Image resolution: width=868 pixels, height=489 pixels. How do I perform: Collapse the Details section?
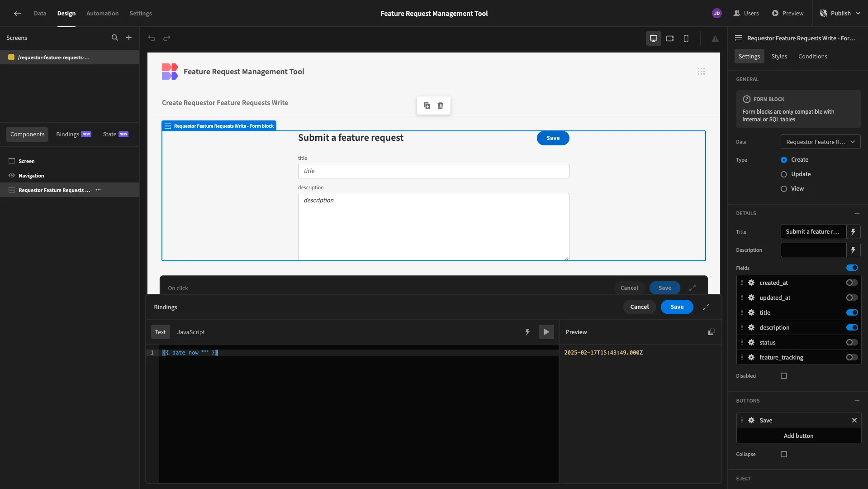point(857,213)
